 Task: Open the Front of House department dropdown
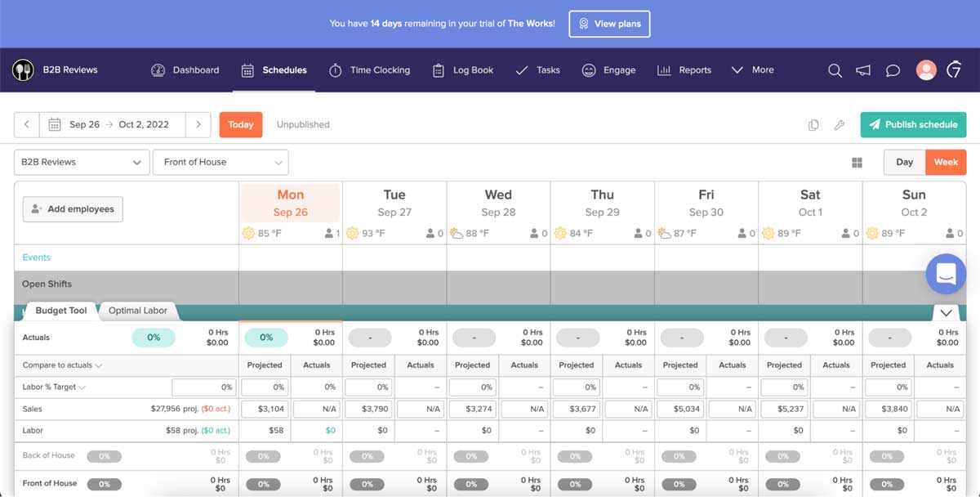[220, 162]
